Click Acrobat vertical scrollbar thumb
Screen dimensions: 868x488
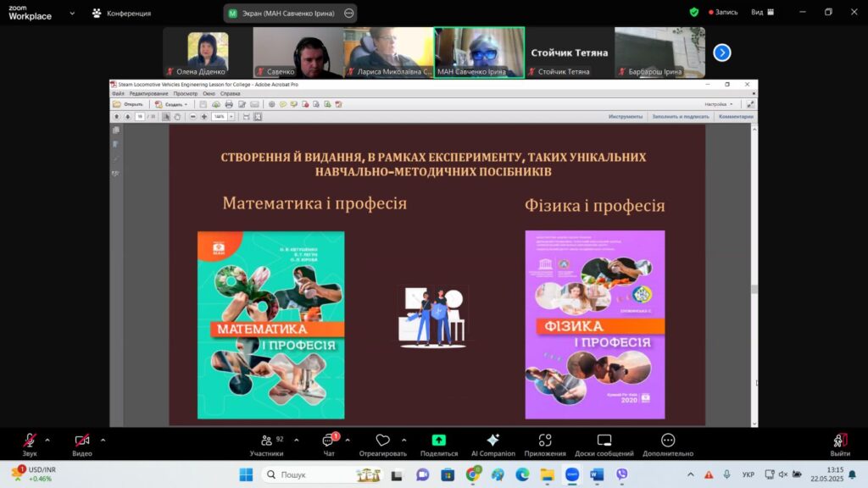pos(754,290)
